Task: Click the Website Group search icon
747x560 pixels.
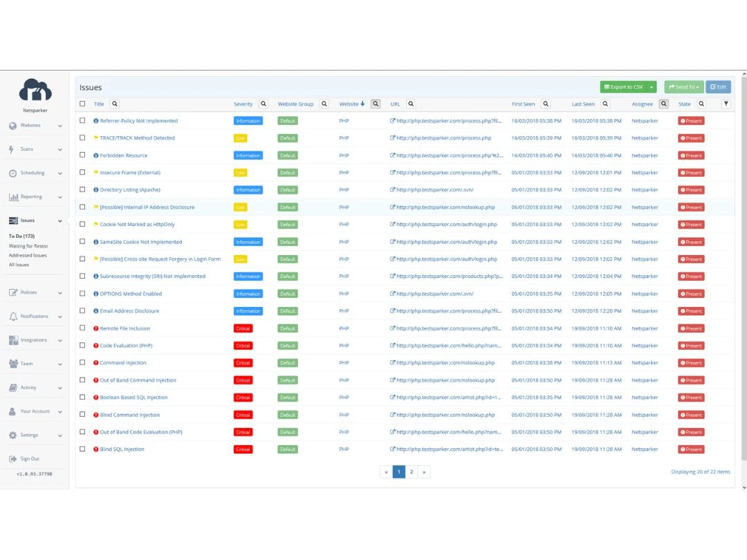Action: point(324,104)
